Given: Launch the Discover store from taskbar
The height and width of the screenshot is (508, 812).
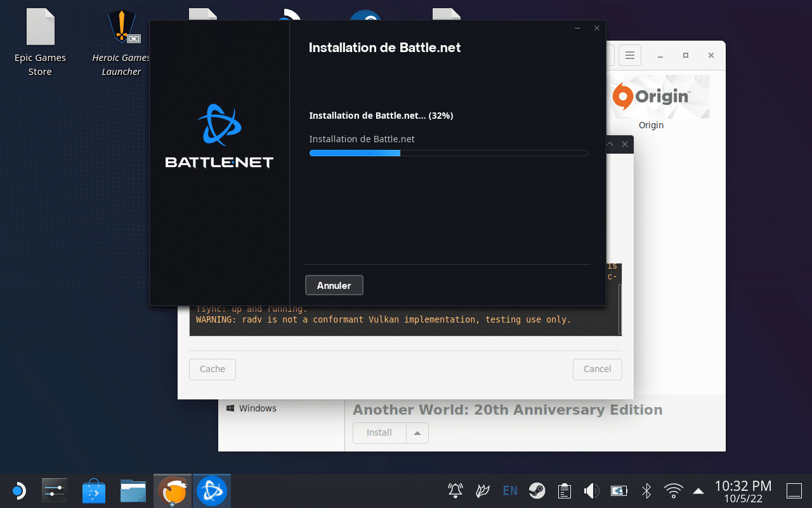Looking at the screenshot, I should 94,491.
